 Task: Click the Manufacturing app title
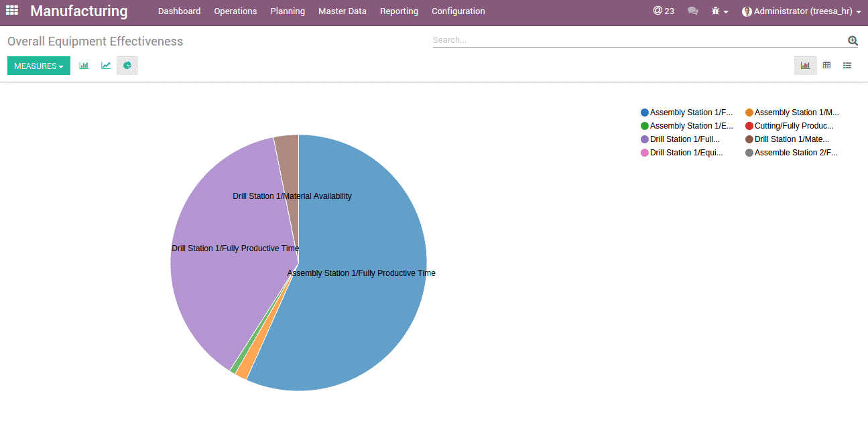(x=79, y=11)
